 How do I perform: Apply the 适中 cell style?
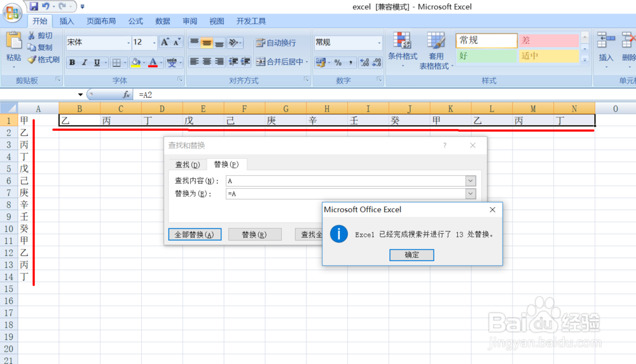(548, 56)
